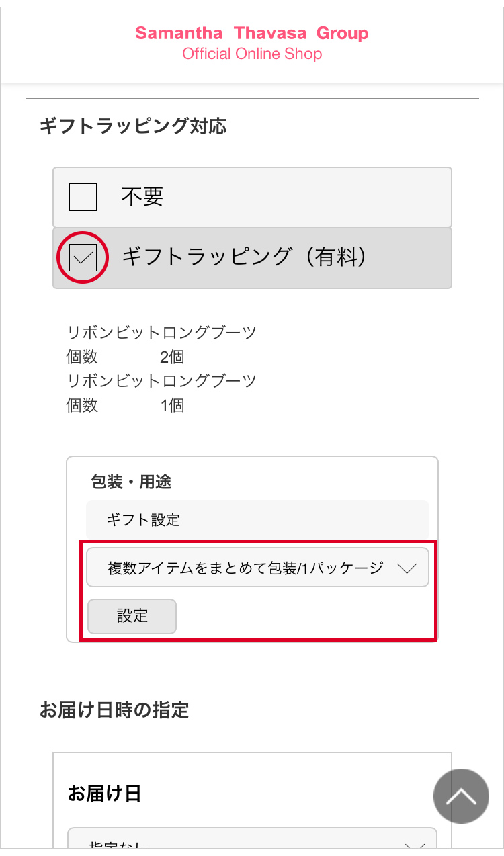Click the お届け日 label
Image resolution: width=504 pixels, height=856 pixels.
[104, 794]
